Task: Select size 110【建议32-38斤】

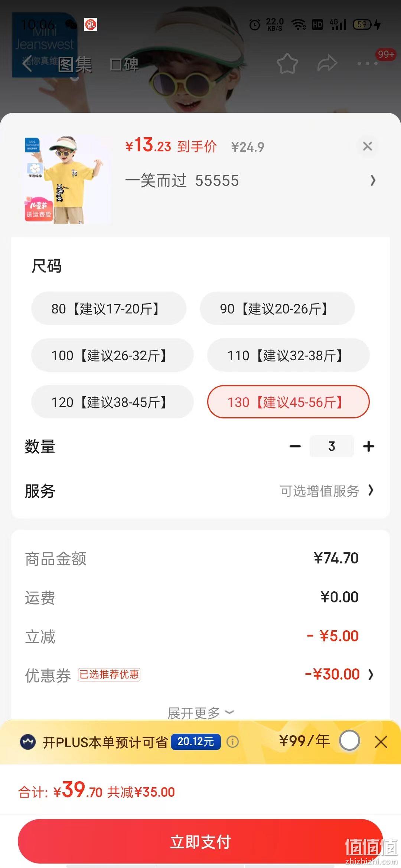Action: click(x=288, y=355)
